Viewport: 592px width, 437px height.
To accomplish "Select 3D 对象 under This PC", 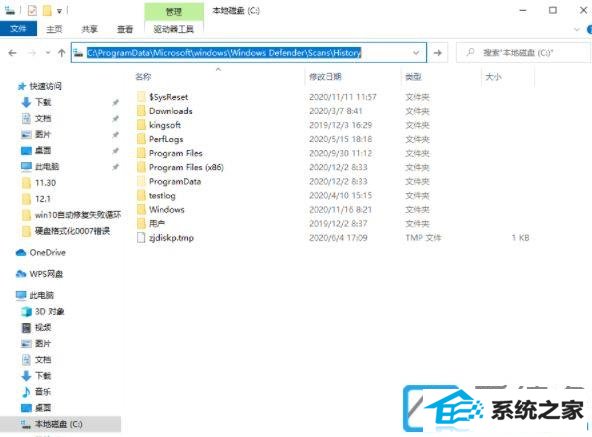I will (x=43, y=311).
